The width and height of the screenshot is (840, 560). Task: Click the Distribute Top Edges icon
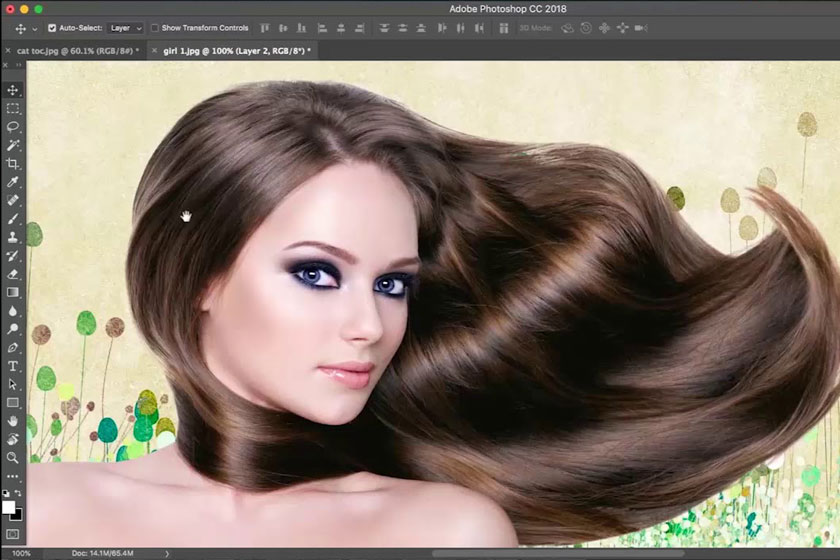pos(384,28)
